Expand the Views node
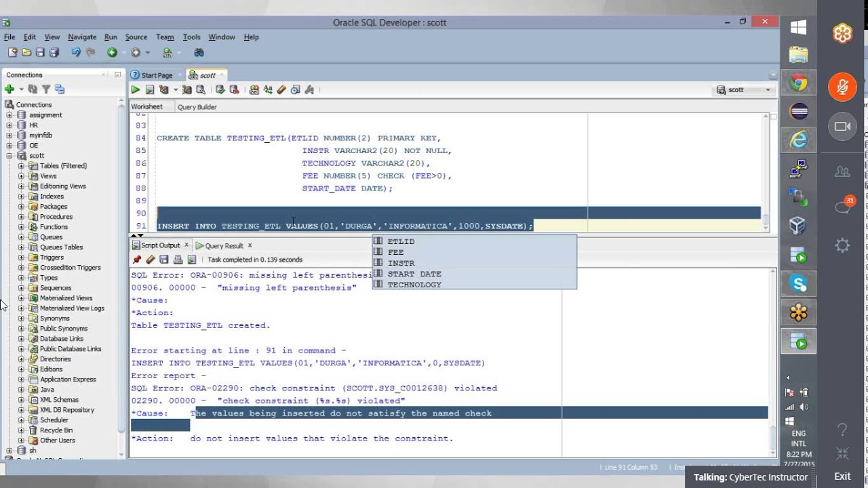The height and width of the screenshot is (488, 868). coord(21,176)
